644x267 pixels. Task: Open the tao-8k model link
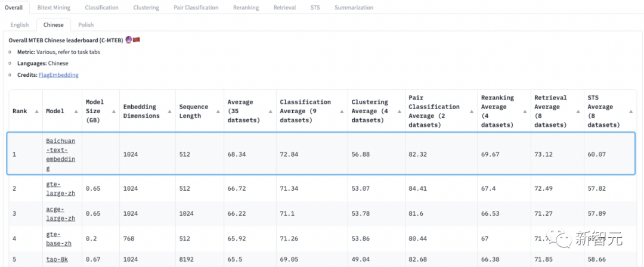point(58,260)
